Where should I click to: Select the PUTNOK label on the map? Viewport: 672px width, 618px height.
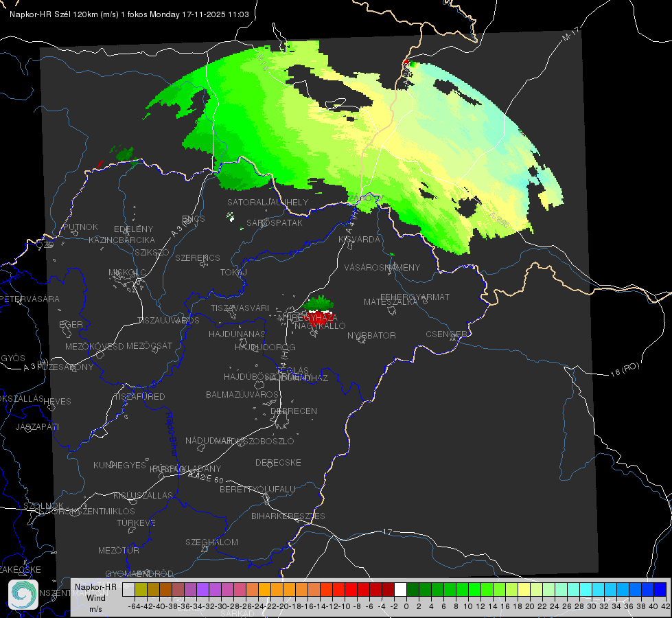point(80,227)
